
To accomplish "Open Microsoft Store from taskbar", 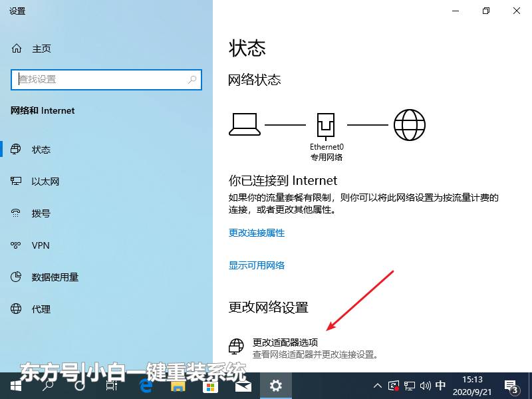I will pyautogui.click(x=210, y=386).
